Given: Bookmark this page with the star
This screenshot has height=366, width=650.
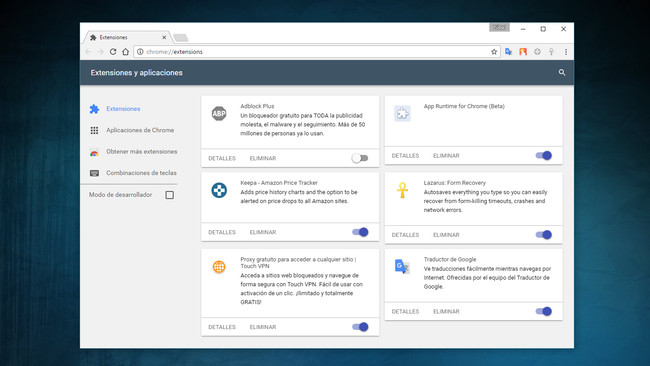Looking at the screenshot, I should tap(494, 52).
